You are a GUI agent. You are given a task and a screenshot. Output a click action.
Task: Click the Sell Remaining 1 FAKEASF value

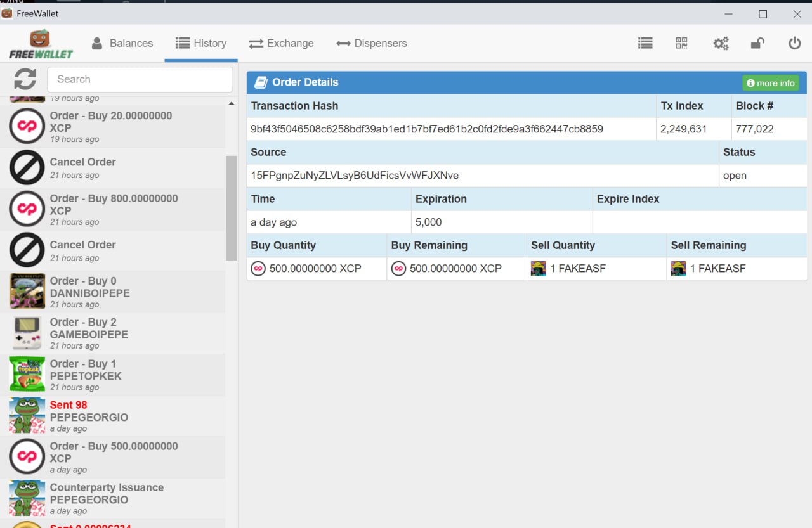coord(718,269)
